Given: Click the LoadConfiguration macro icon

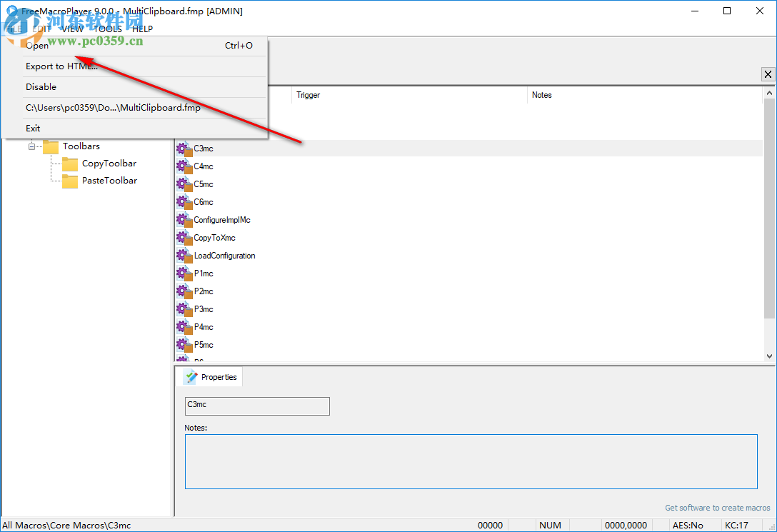Looking at the screenshot, I should point(184,256).
